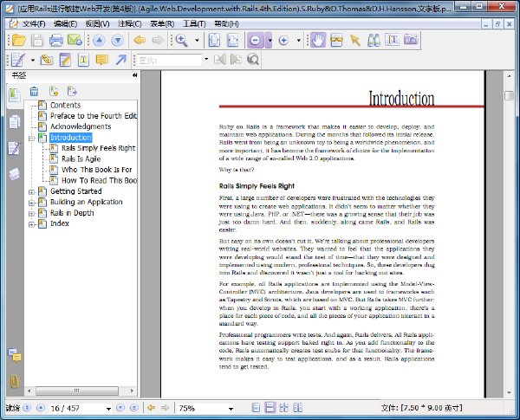
Task: Open the Acknowledgments bookmark
Action: (x=81, y=126)
